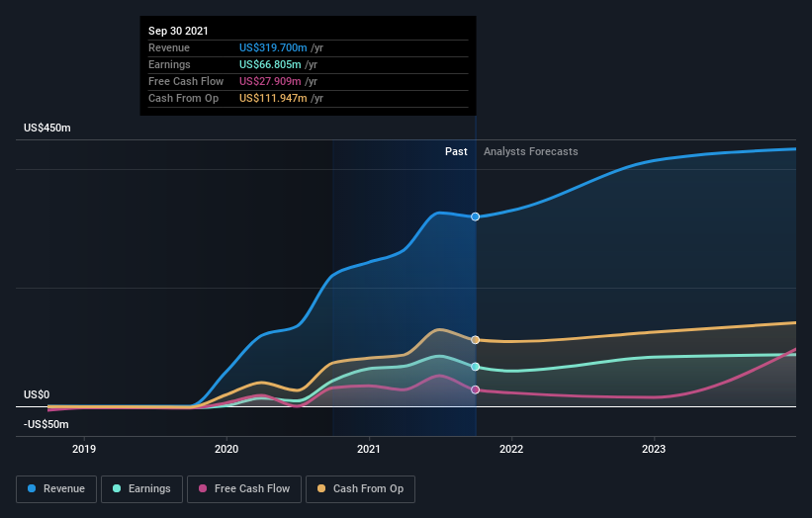Click the US$111.947m cash from op value
Viewport: 812px width, 518px height.
click(x=273, y=98)
